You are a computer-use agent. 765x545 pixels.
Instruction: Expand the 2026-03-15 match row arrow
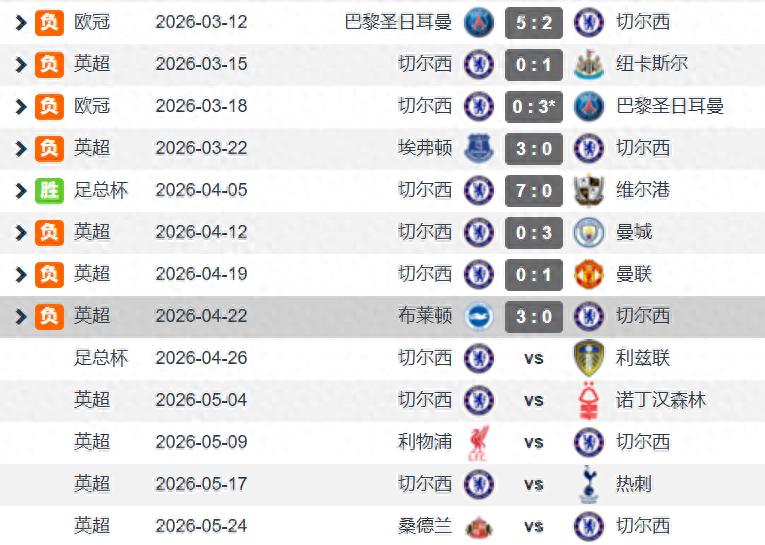[x=20, y=64]
